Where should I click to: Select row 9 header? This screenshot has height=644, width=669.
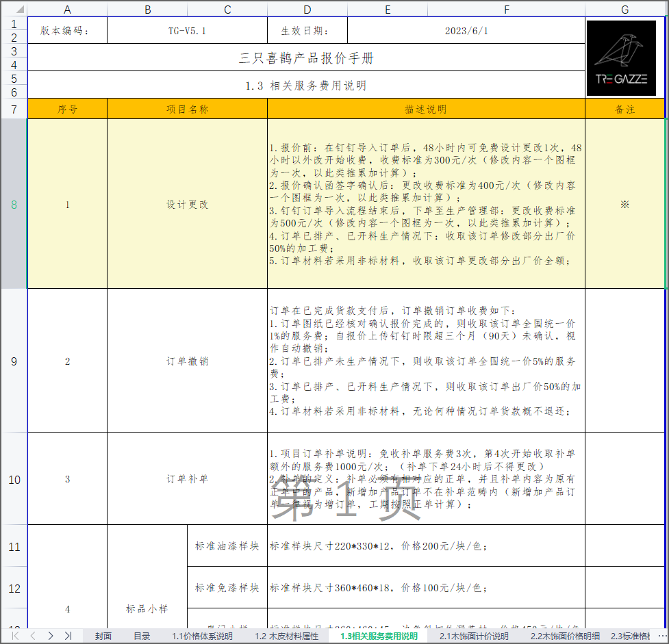coord(14,361)
